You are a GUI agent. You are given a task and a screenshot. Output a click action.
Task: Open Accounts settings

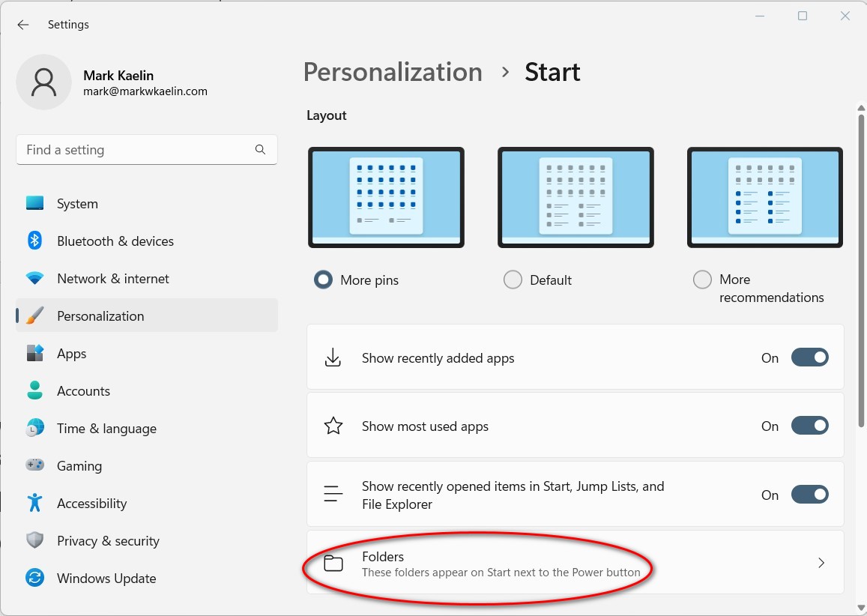pyautogui.click(x=83, y=390)
